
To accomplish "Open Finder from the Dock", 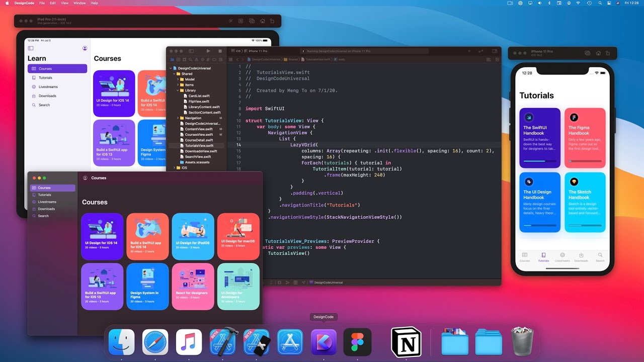I will pos(122,342).
